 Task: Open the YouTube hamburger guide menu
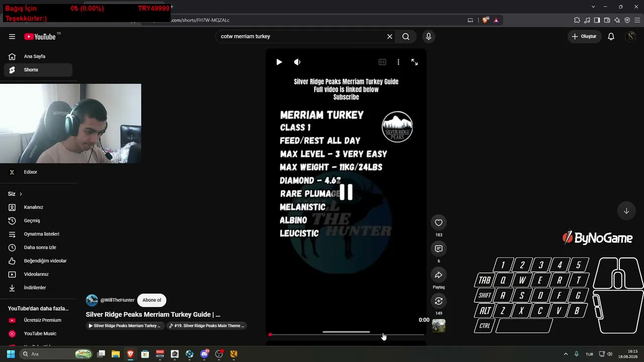(x=12, y=37)
